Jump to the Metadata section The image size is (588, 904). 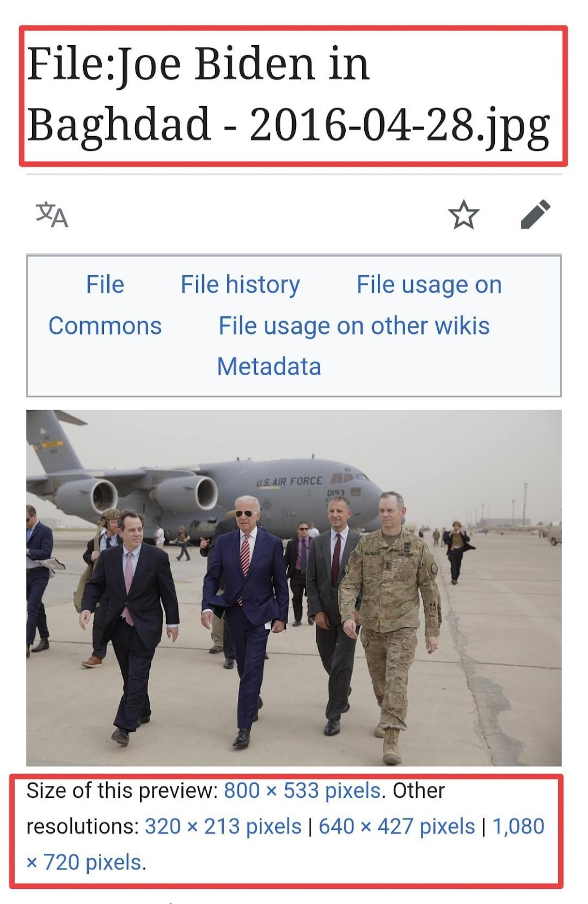tap(269, 367)
